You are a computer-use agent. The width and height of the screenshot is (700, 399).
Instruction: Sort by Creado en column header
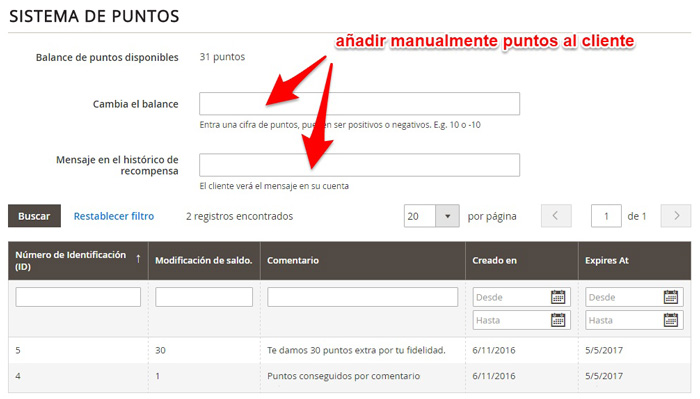521,260
